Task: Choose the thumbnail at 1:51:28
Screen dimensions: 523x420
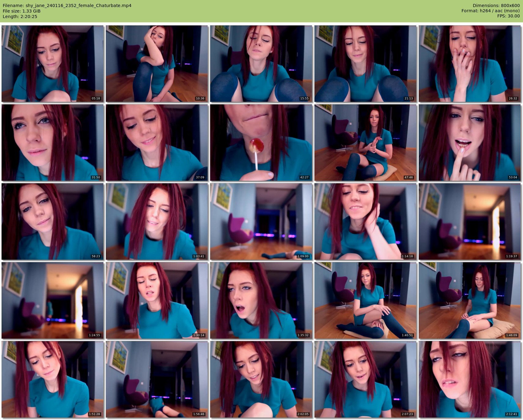Action: 53,379
